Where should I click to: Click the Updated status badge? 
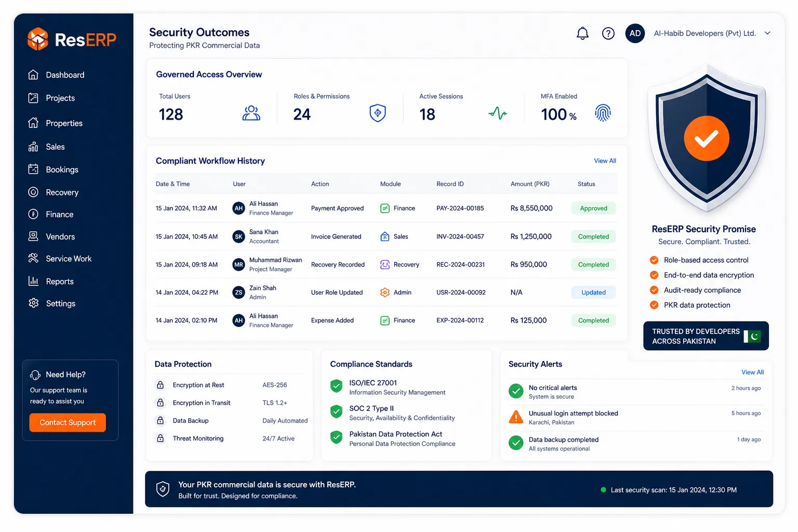pyautogui.click(x=593, y=292)
